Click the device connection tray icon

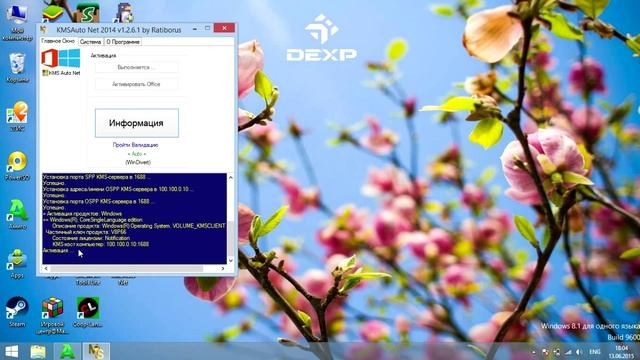(556, 352)
